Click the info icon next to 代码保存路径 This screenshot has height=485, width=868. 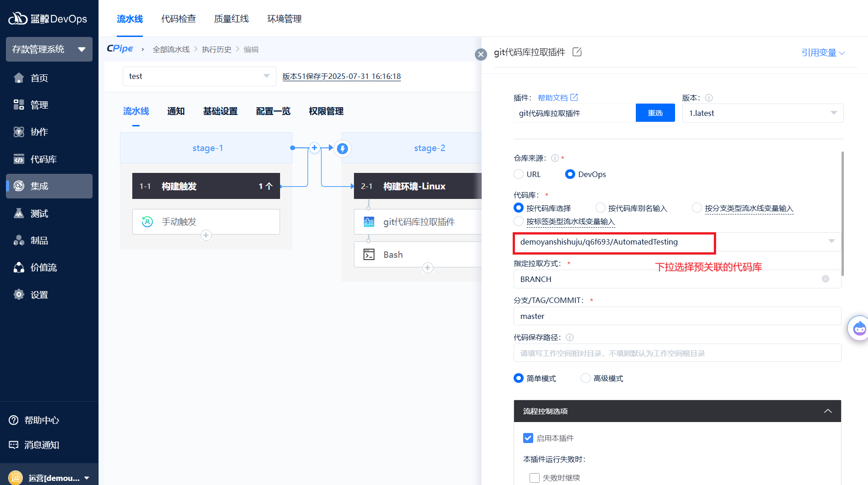[570, 338]
